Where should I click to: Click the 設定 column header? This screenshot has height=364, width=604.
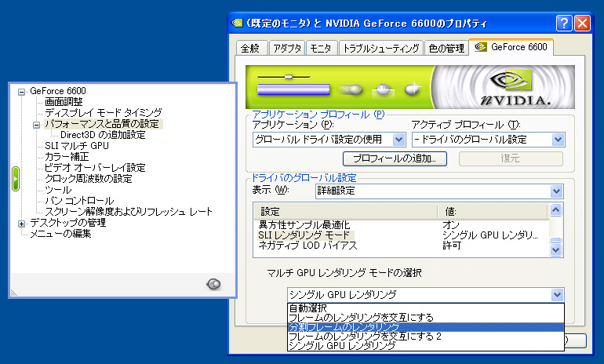345,212
